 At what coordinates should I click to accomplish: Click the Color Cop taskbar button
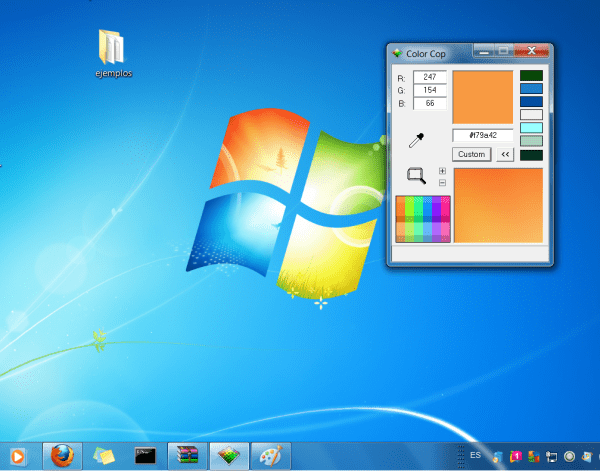(x=228, y=455)
